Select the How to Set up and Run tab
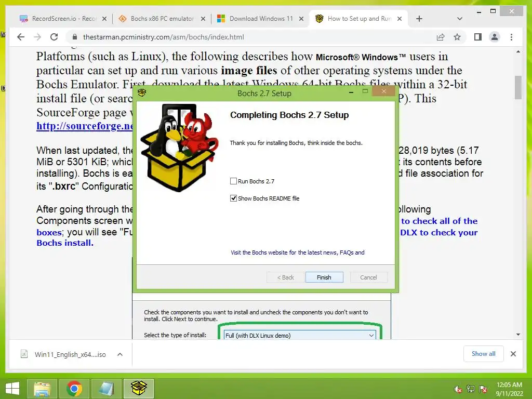 coord(360,19)
